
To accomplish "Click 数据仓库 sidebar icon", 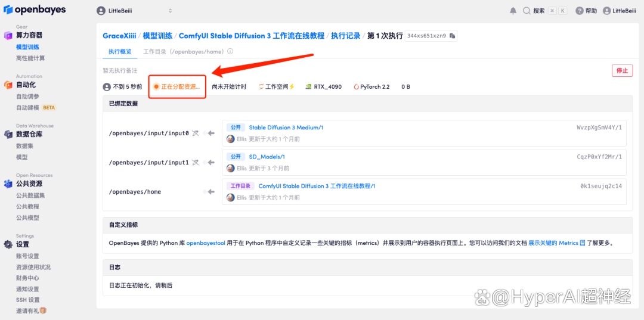I will [8, 134].
